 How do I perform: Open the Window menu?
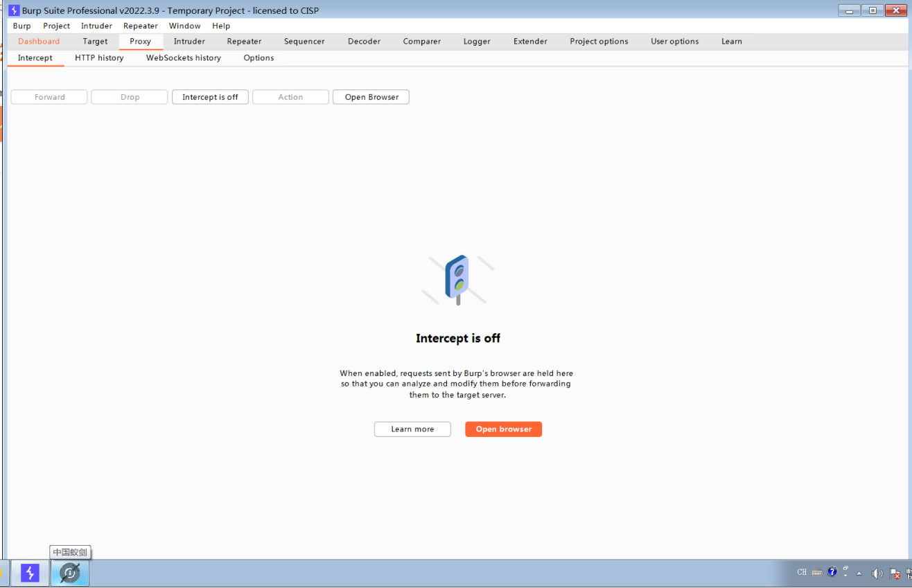click(184, 26)
